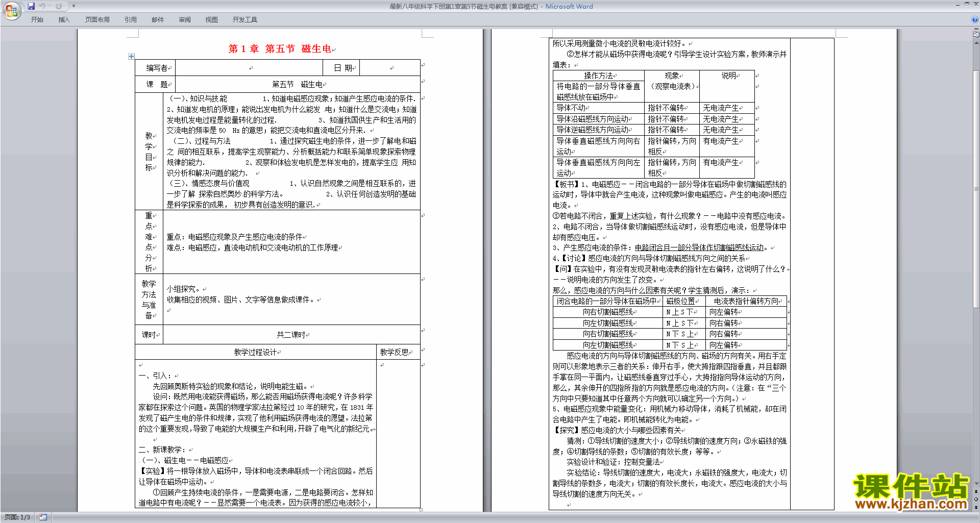The width and height of the screenshot is (980, 523).
Task: Click the proofing status icon in status bar
Action: (43, 517)
